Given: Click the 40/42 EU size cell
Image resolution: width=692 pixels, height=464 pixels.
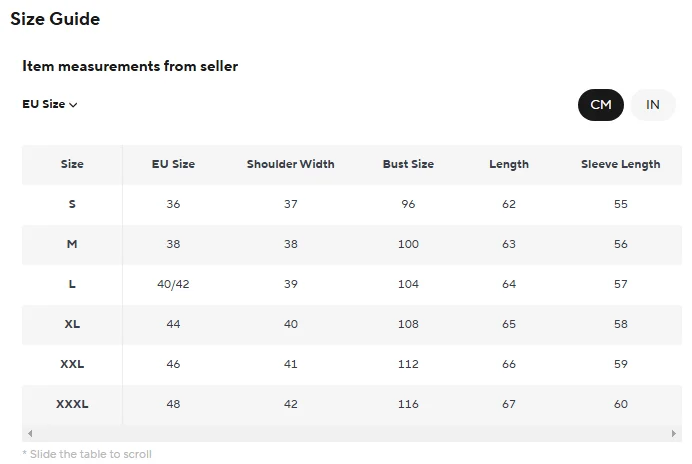Looking at the screenshot, I should [173, 284].
